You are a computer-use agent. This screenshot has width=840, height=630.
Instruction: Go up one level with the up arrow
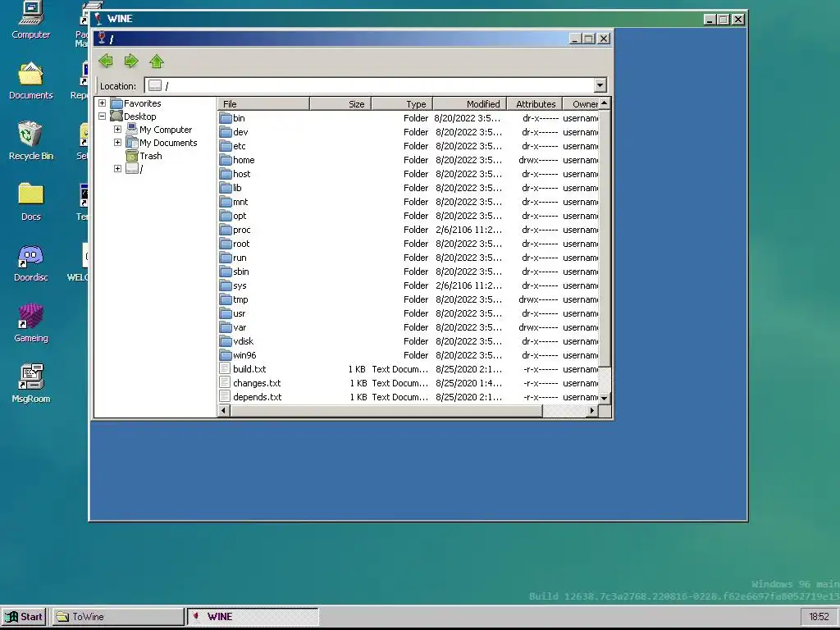(157, 61)
